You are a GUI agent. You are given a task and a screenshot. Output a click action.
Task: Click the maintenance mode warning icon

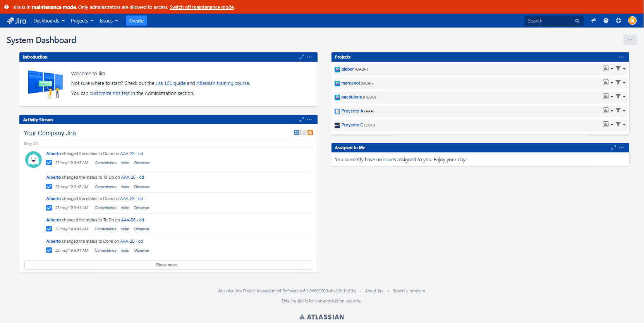click(7, 7)
